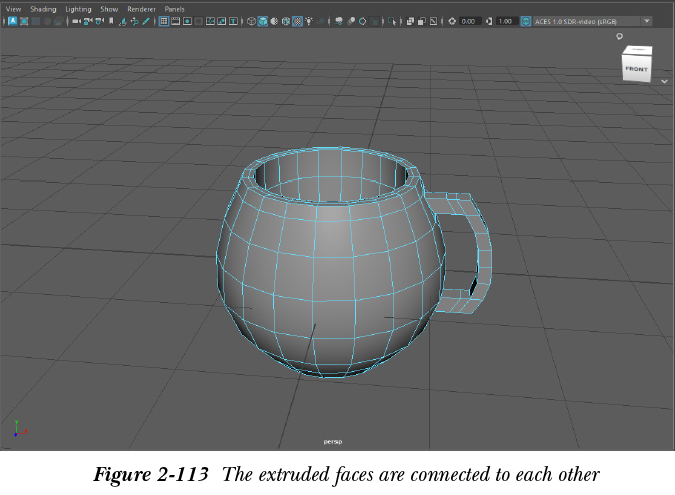675x495 pixels.
Task: Click the Panels menu item
Action: [x=175, y=9]
